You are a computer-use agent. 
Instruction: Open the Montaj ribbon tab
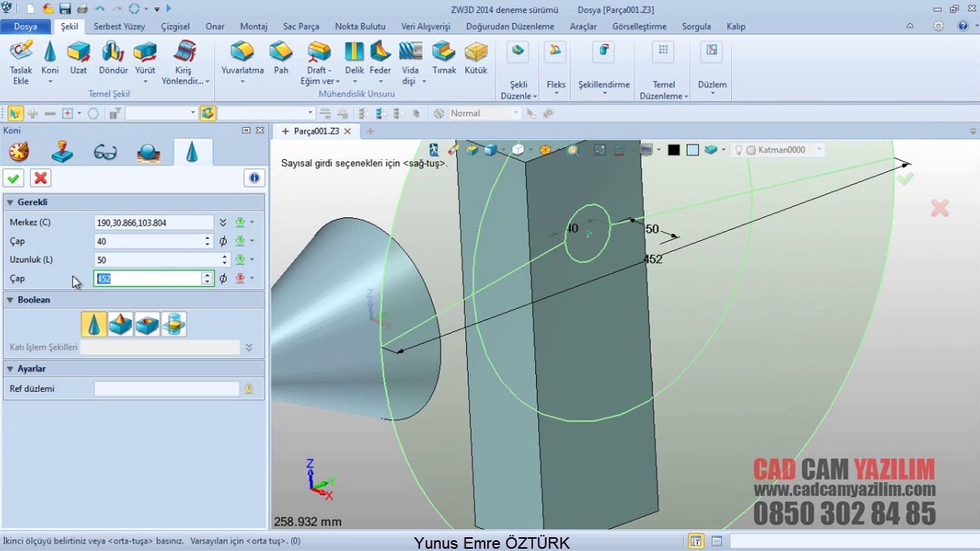(x=253, y=26)
